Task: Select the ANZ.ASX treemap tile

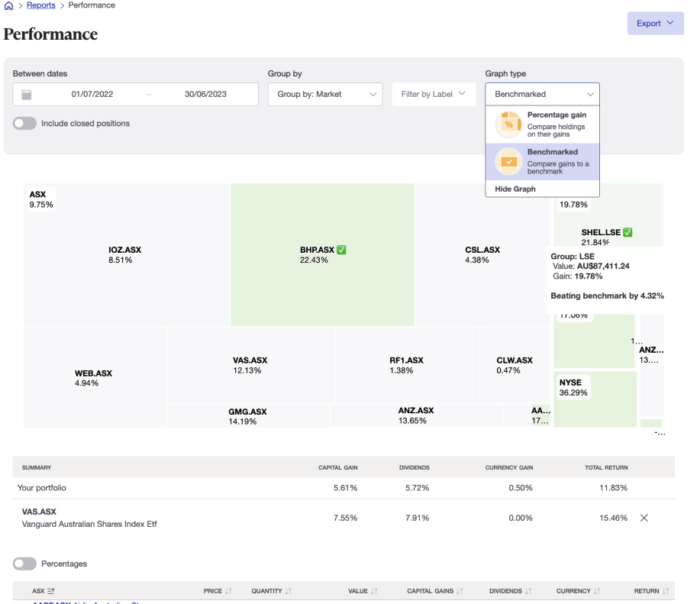Action: click(417, 415)
